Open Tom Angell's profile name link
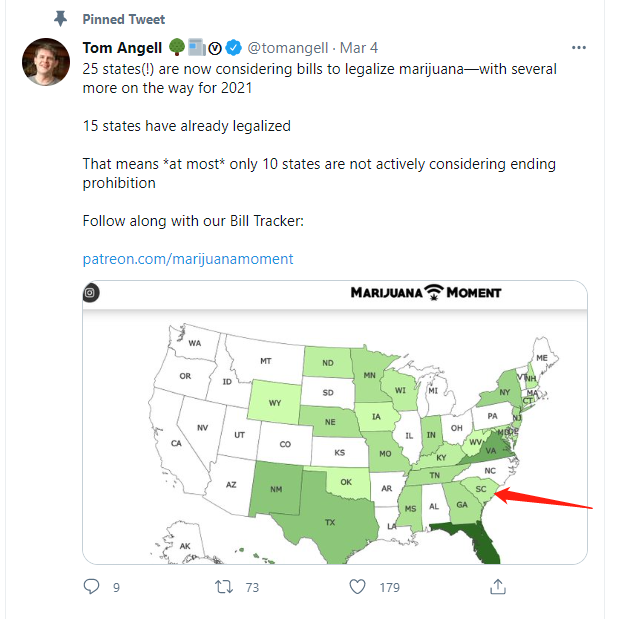Viewport: 640px width, 619px height. point(122,47)
